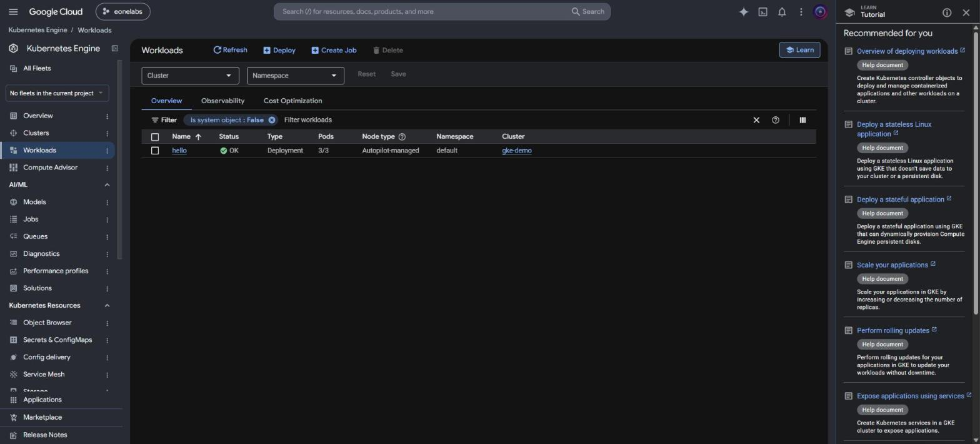Image resolution: width=980 pixels, height=444 pixels.
Task: Activate Cloud Shell terminal icon
Action: 762,12
